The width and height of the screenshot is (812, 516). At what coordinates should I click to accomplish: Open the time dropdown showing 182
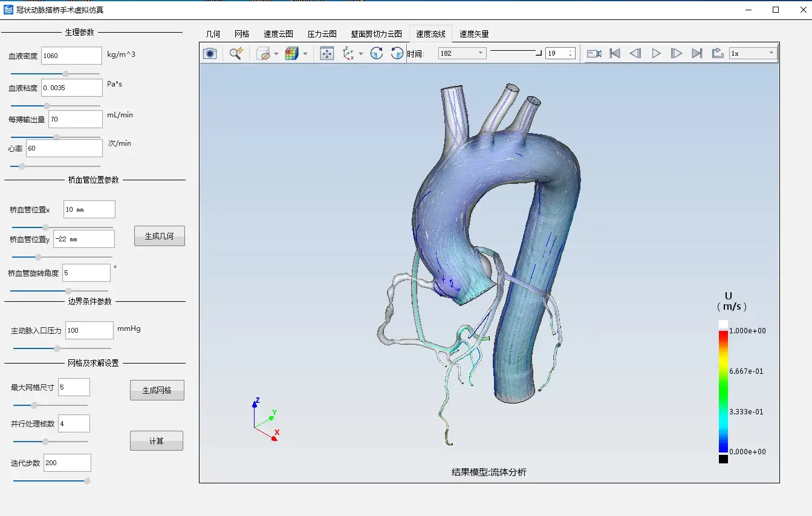tap(462, 53)
